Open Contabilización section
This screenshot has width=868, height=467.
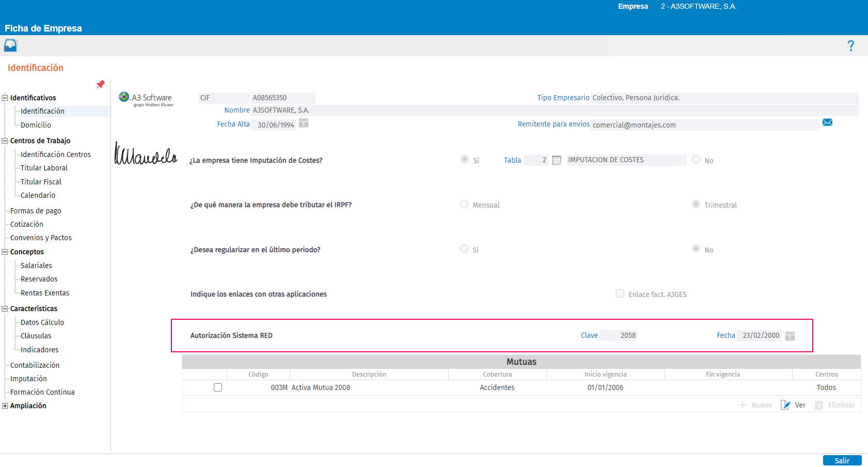point(35,365)
